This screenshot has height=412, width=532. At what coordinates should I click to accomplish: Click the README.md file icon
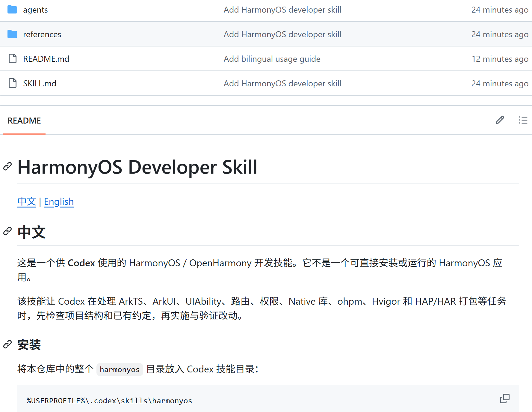pos(13,59)
